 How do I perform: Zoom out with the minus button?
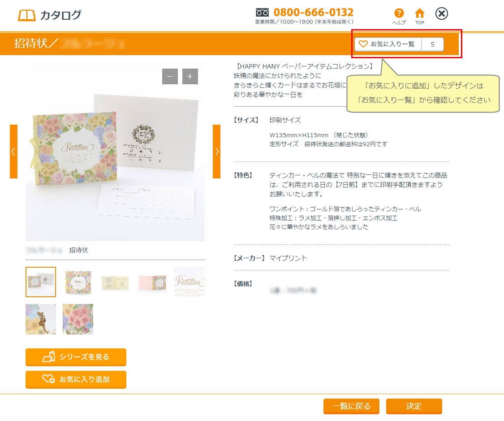coord(170,77)
